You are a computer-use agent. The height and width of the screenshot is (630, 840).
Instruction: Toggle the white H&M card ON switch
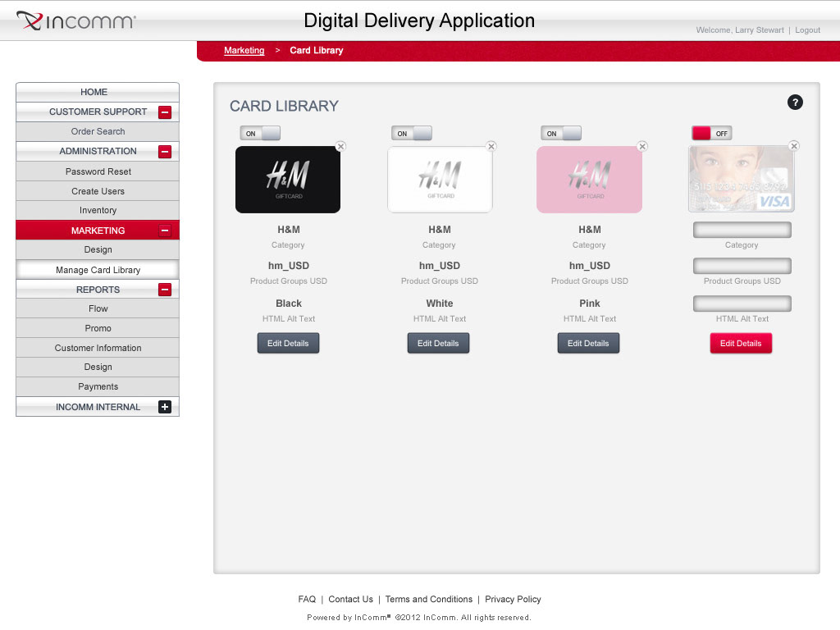point(412,134)
